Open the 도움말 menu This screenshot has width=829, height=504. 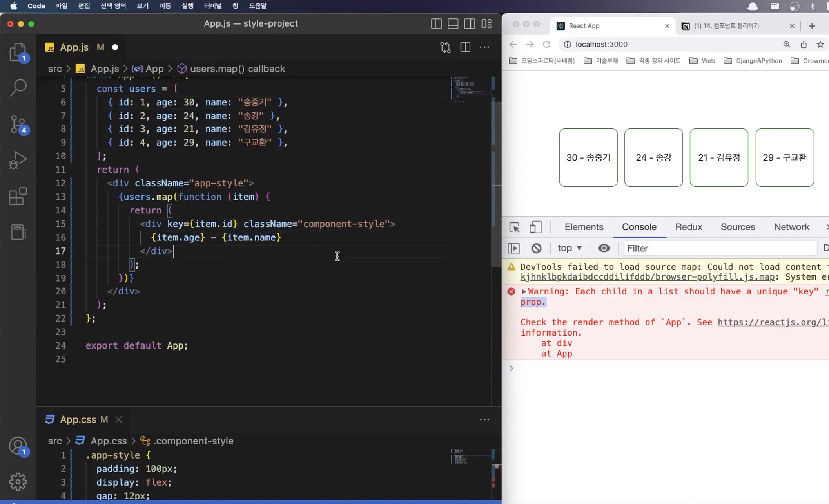pyautogui.click(x=258, y=6)
